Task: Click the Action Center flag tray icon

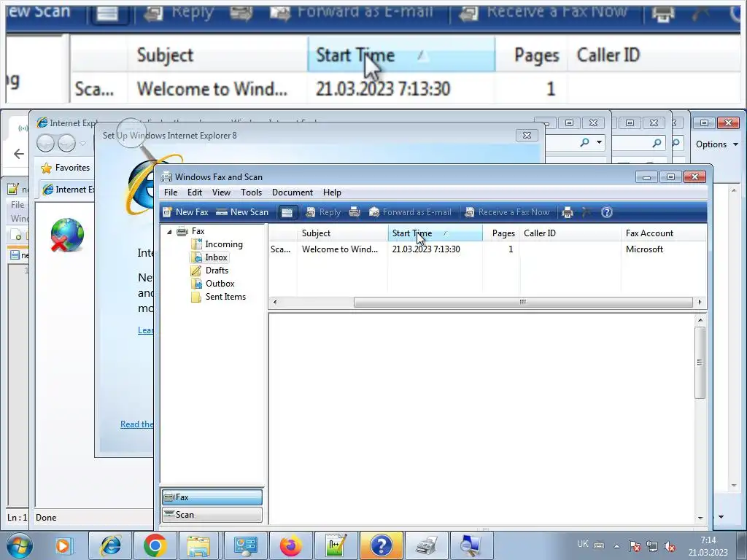Action: [x=634, y=546]
